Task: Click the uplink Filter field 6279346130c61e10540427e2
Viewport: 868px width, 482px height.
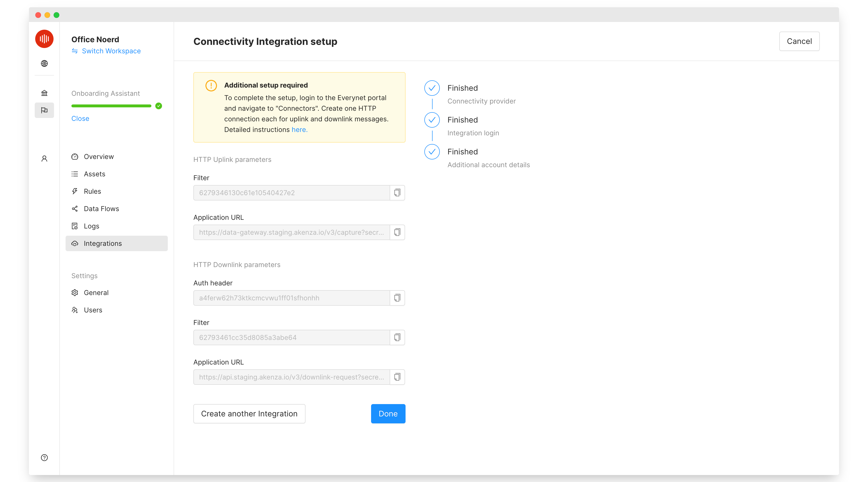Action: pyautogui.click(x=292, y=193)
